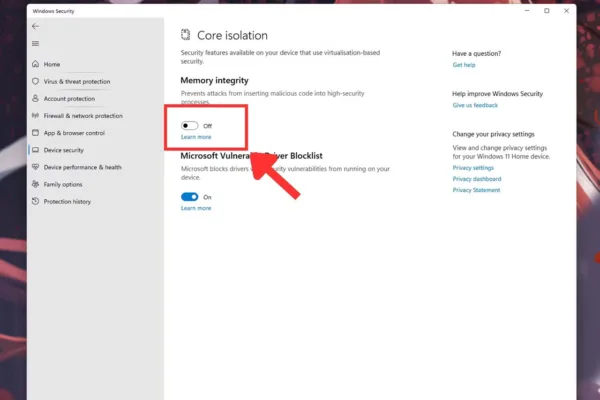Click the Family options people icon
The height and width of the screenshot is (400, 600).
coord(36,184)
